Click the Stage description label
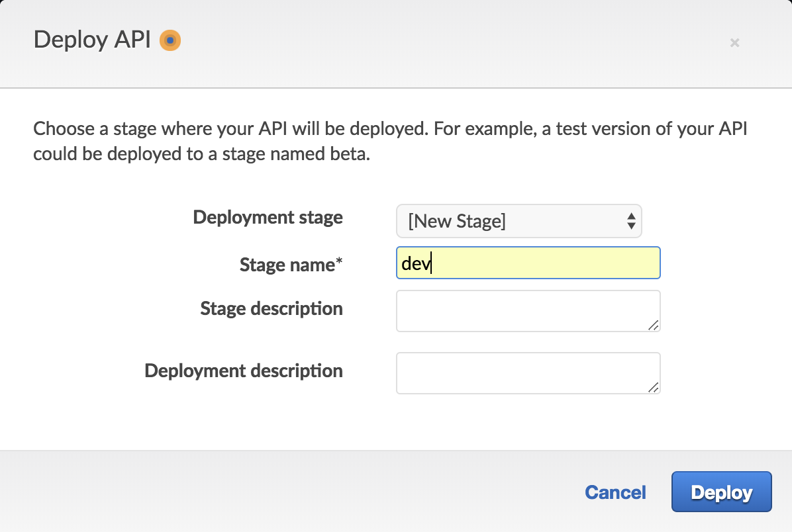This screenshot has width=792, height=532. pyautogui.click(x=271, y=308)
